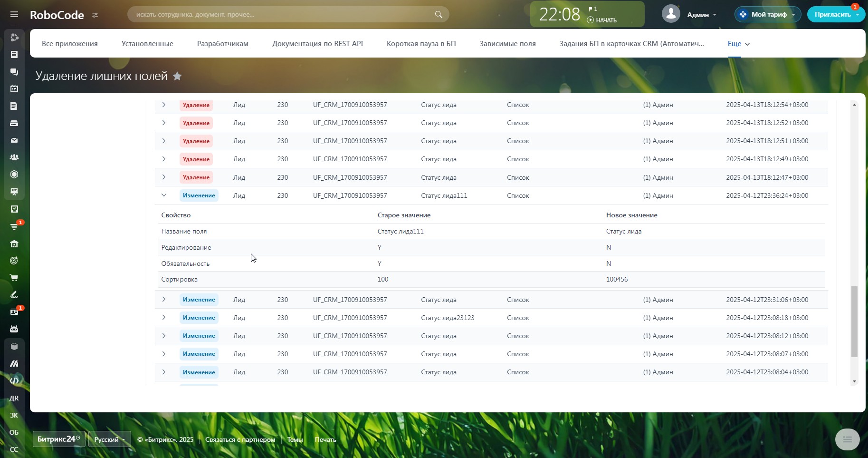
Task: Click the robot icon in the sidebar
Action: tap(14, 329)
